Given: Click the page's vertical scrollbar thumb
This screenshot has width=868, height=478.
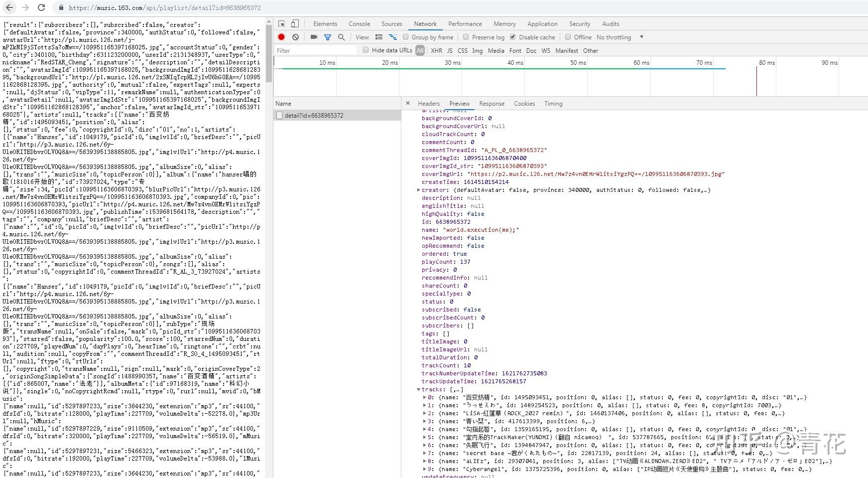Looking at the screenshot, I should 269,54.
